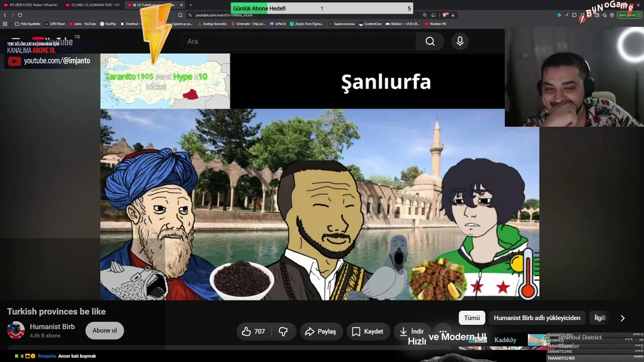Click the address bar URL youtube.com/watch
The image size is (644, 362).
[x=224, y=15]
